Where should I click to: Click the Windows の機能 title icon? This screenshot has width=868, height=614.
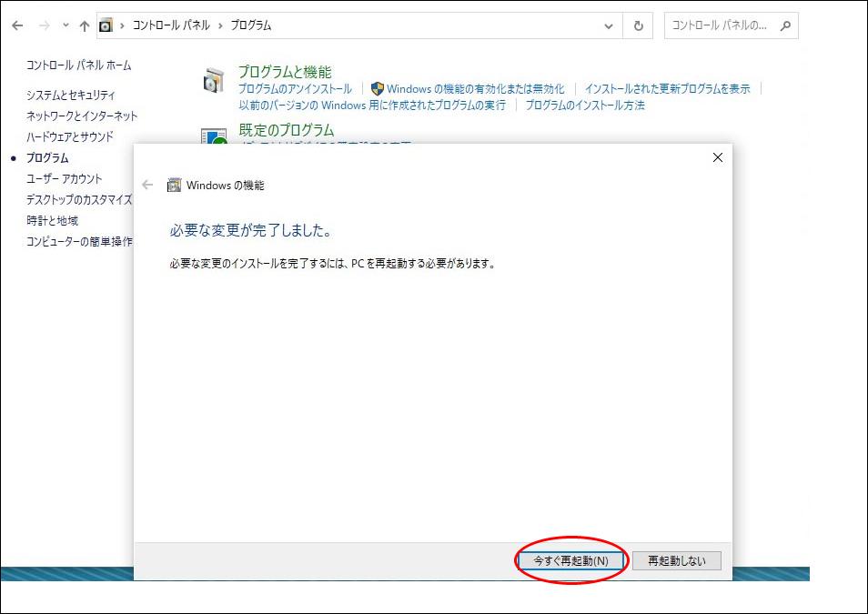coord(175,185)
